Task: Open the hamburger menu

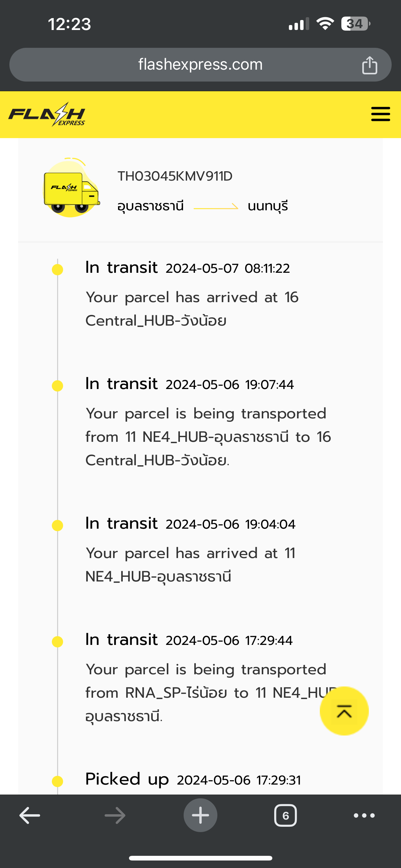Action: (x=380, y=114)
